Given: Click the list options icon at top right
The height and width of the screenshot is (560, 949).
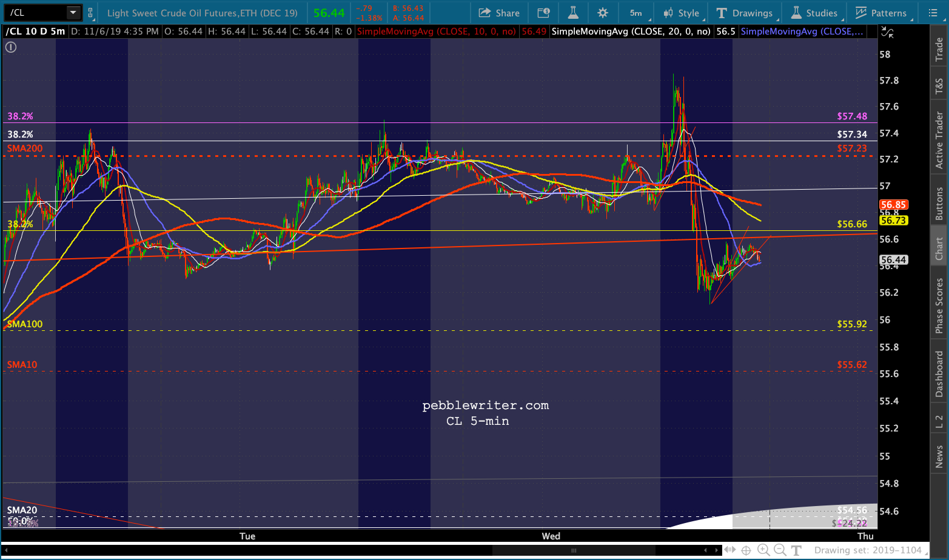Looking at the screenshot, I should coord(933,13).
